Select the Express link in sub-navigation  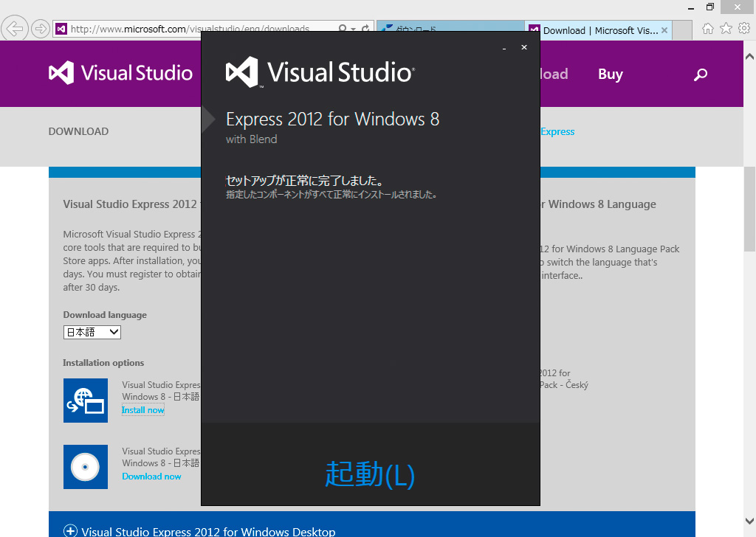coord(557,131)
